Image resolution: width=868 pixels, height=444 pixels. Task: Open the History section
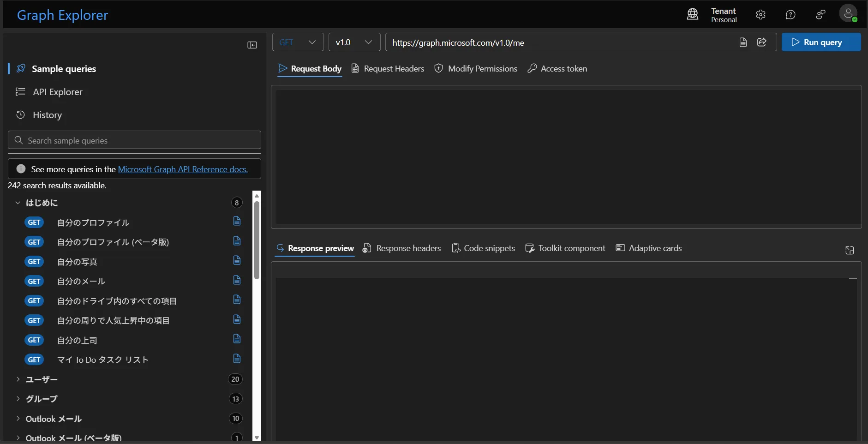[47, 115]
